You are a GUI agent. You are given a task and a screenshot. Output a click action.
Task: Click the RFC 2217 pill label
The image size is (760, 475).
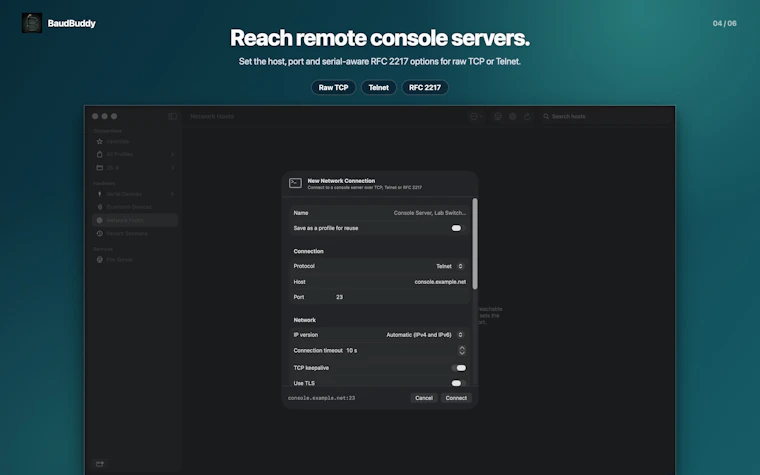(x=425, y=88)
